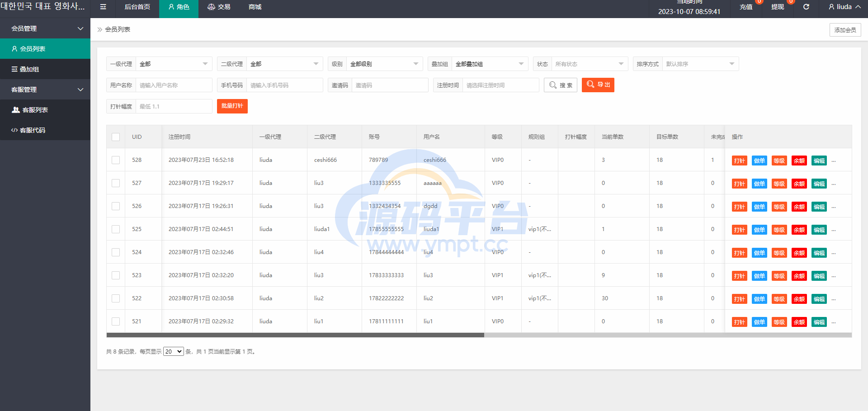Check the row checkbox for UID 521
The image size is (868, 411).
coord(116,321)
